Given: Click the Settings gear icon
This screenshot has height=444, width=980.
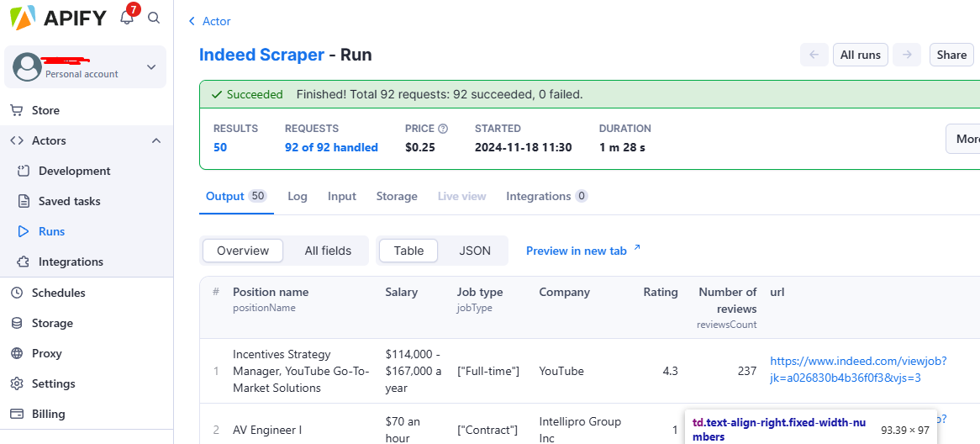Looking at the screenshot, I should tap(17, 383).
